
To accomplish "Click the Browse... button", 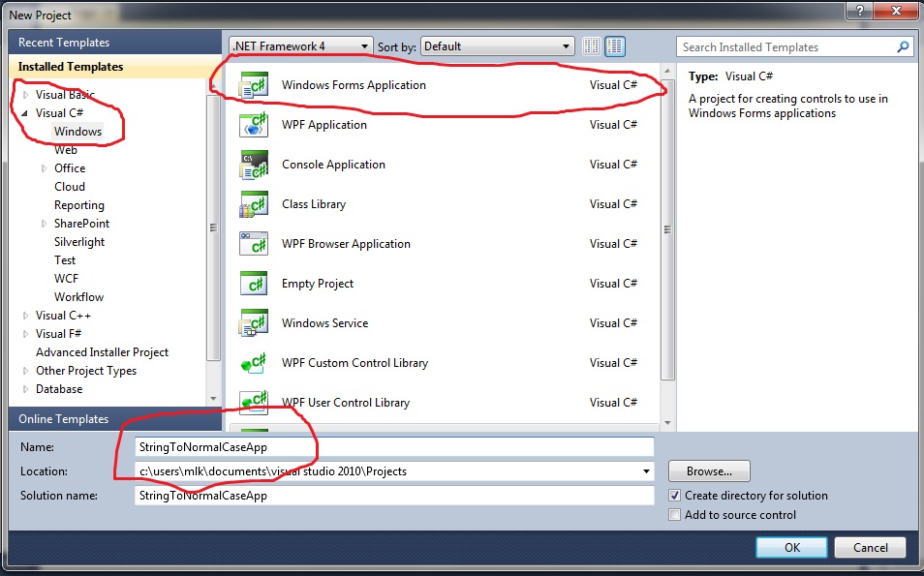I will [x=709, y=471].
